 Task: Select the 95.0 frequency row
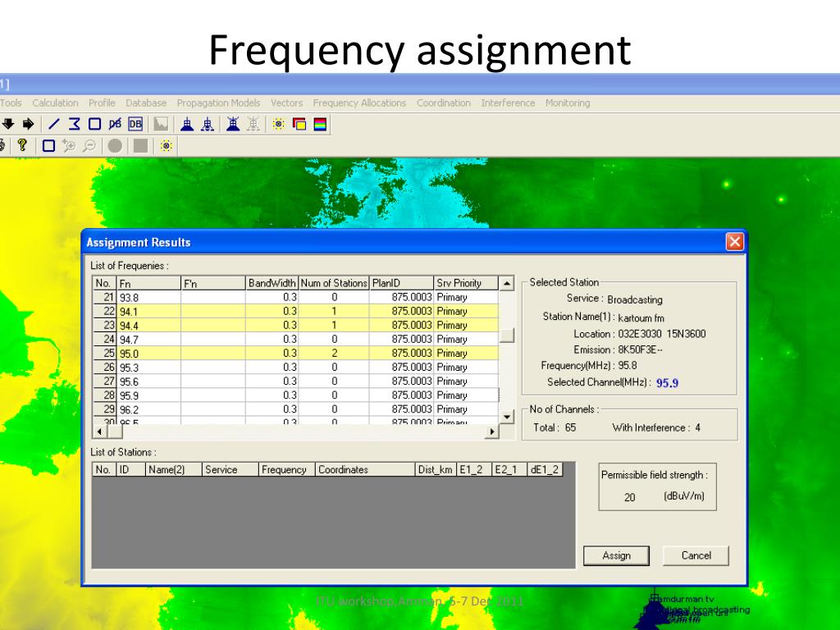coord(295,353)
